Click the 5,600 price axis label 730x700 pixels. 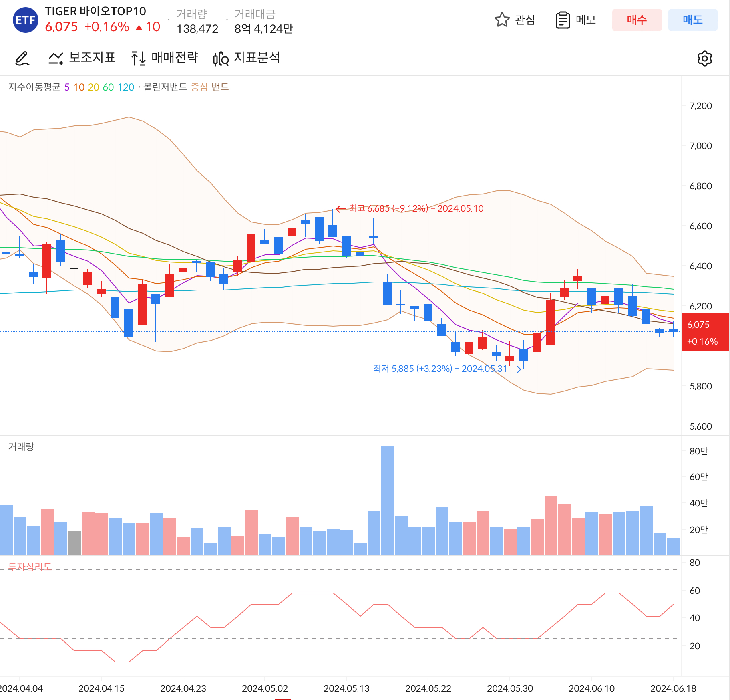(700, 426)
